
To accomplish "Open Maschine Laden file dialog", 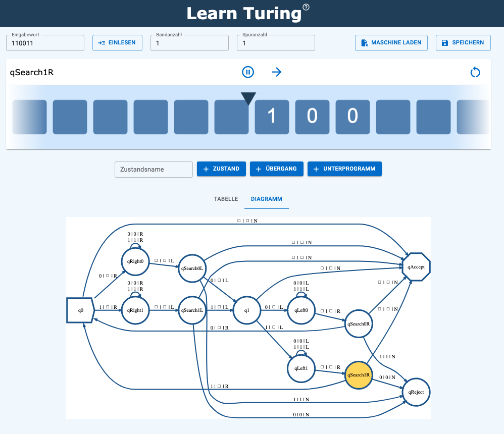I will [391, 43].
